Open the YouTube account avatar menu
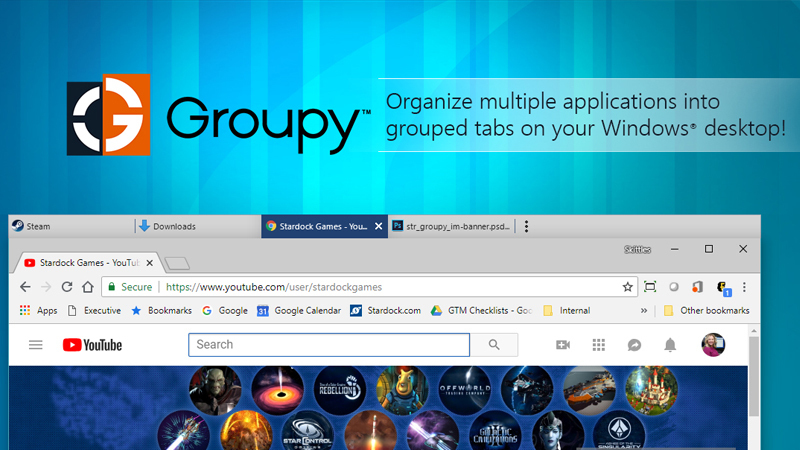 tap(713, 344)
